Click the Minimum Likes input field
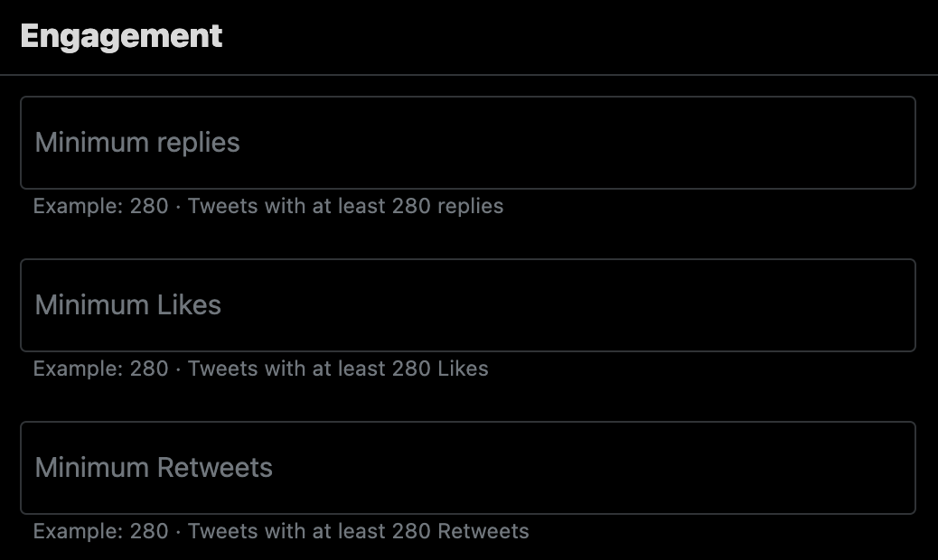The width and height of the screenshot is (938, 560). point(466,304)
